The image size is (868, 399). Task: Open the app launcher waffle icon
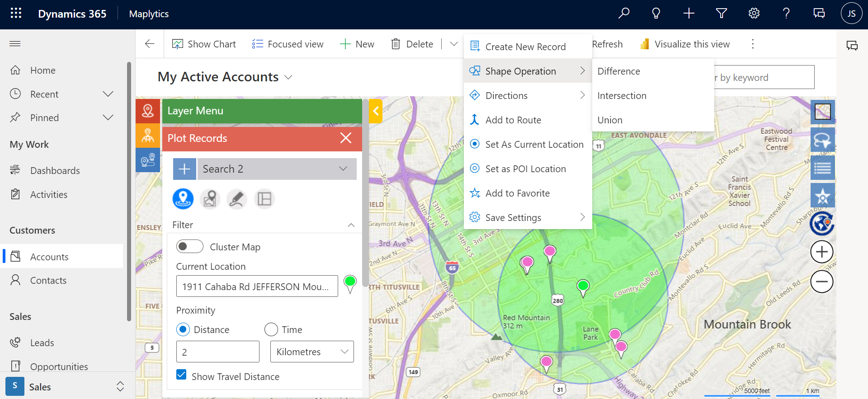click(16, 14)
